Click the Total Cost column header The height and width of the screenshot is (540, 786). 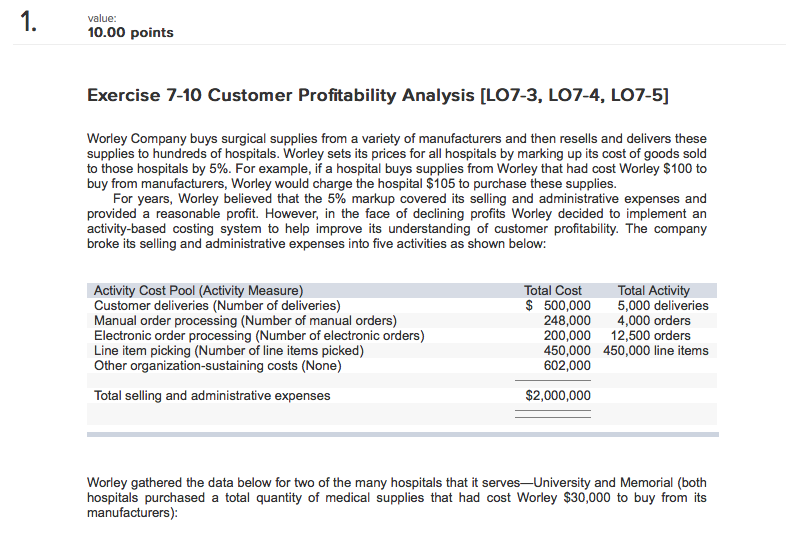pos(553,291)
